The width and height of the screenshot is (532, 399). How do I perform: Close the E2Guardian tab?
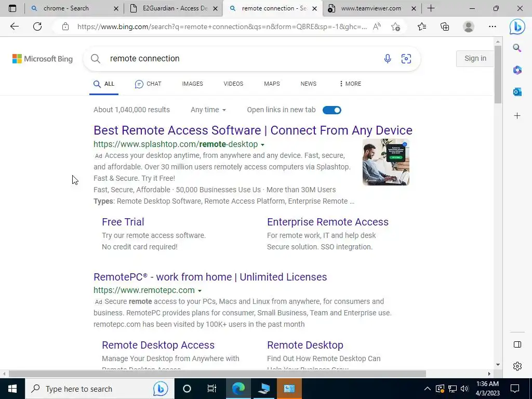(215, 8)
